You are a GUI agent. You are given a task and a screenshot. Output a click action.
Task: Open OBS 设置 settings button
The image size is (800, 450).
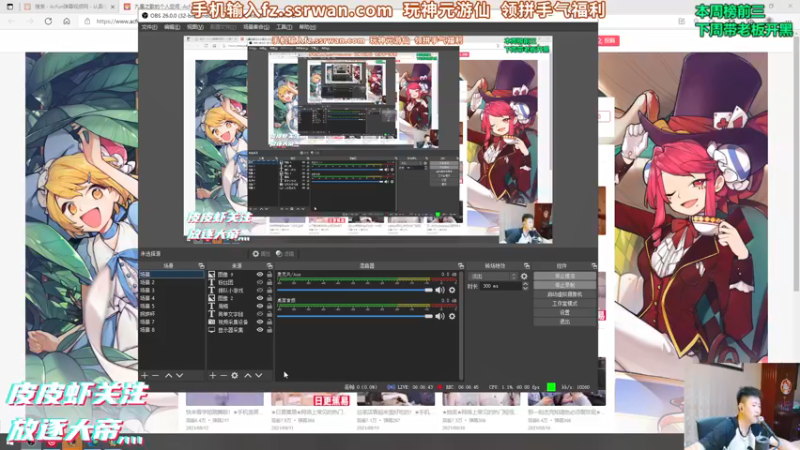(x=565, y=312)
